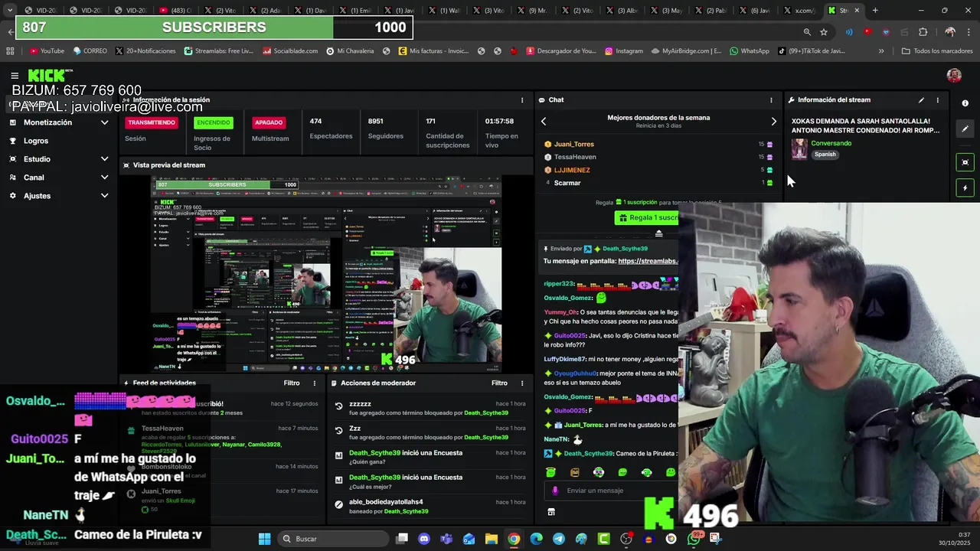Open OBS Studio from the taskbar
The height and width of the screenshot is (551, 980).
(626, 539)
